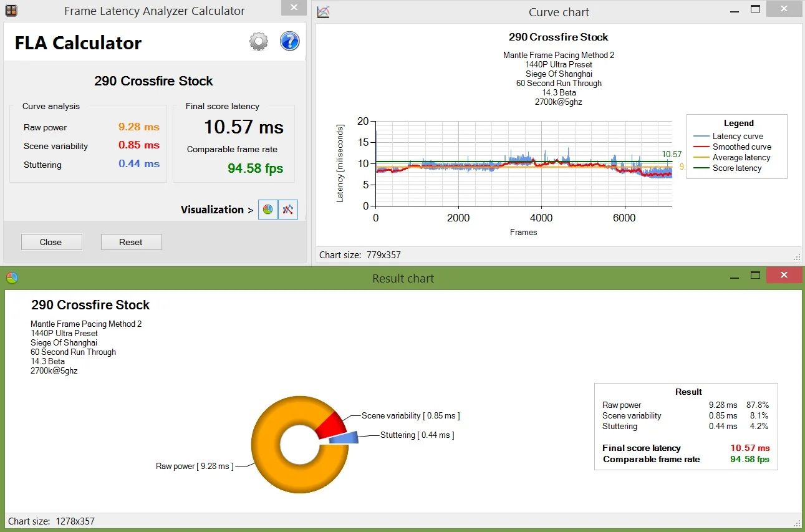Screen dimensions: 805x532
Task: Click the red Scene variability donut segment
Action: click(331, 424)
